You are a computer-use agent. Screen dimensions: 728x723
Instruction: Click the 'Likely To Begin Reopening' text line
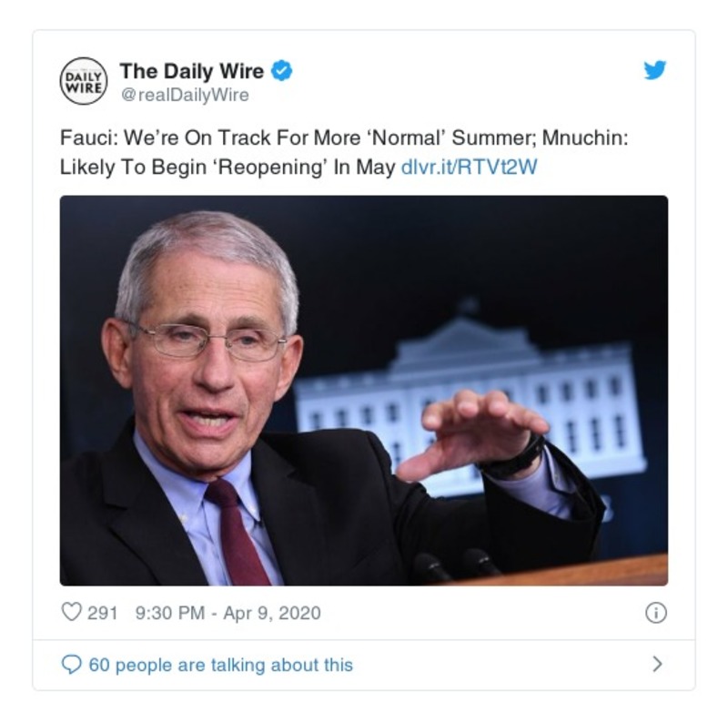(227, 167)
